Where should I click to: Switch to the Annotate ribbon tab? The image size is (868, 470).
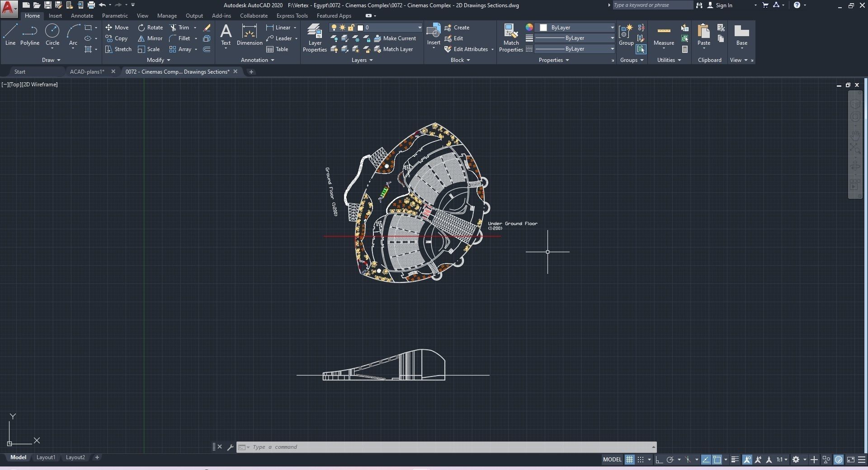[82, 16]
